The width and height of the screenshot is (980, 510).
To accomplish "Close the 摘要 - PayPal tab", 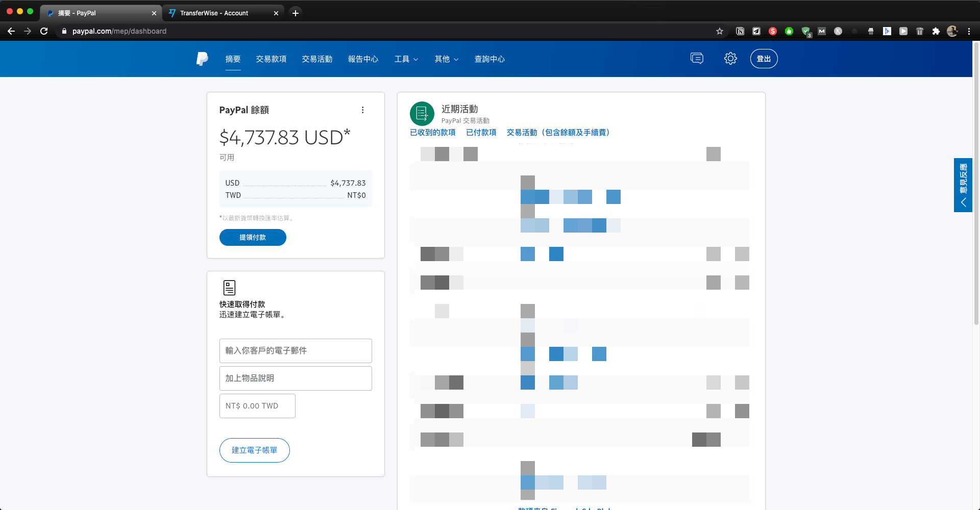I will [154, 13].
